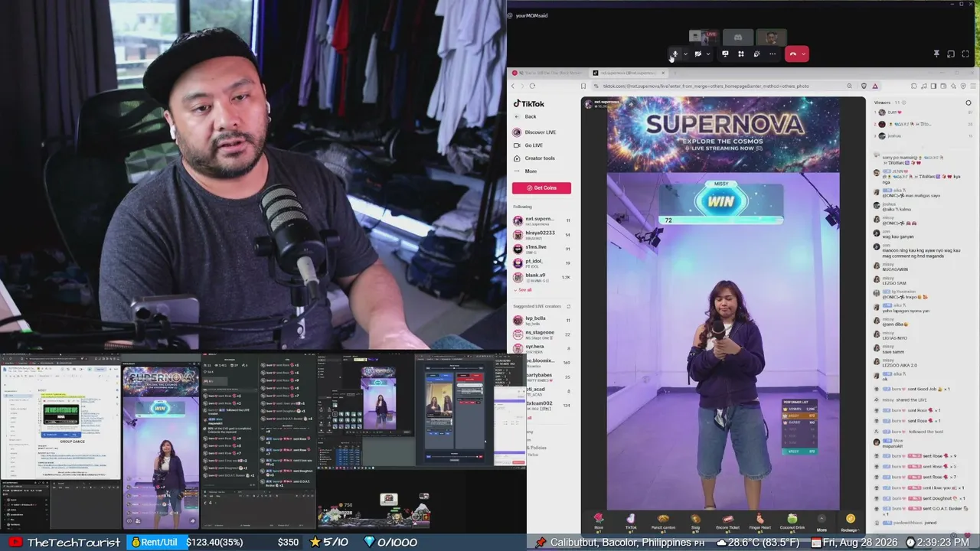Click the TikTok logo
980x551 pixels.
[529, 104]
